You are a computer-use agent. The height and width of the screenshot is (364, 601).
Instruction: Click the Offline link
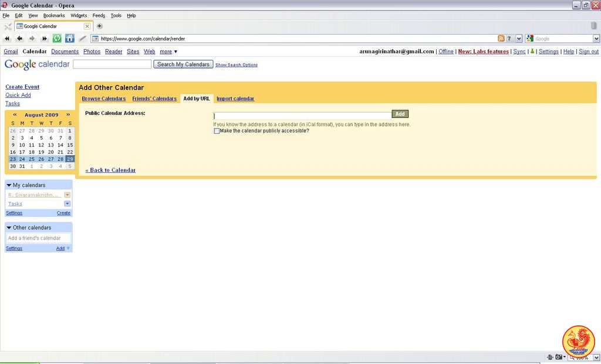[446, 52]
